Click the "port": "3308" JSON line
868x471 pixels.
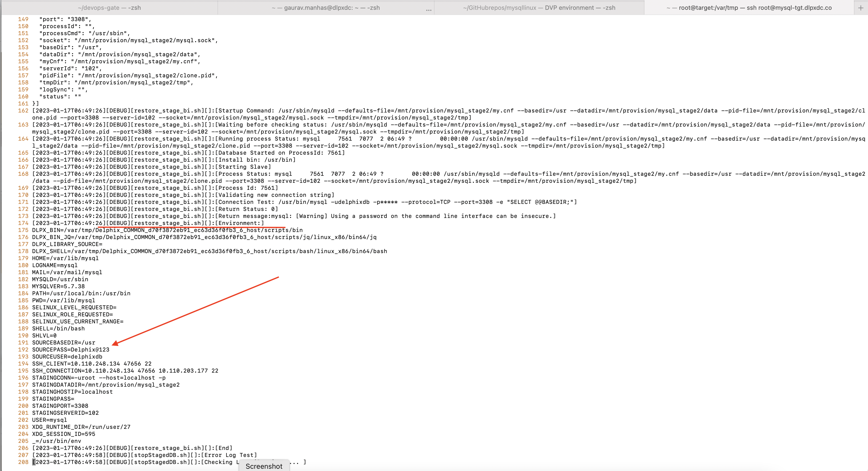click(x=65, y=19)
